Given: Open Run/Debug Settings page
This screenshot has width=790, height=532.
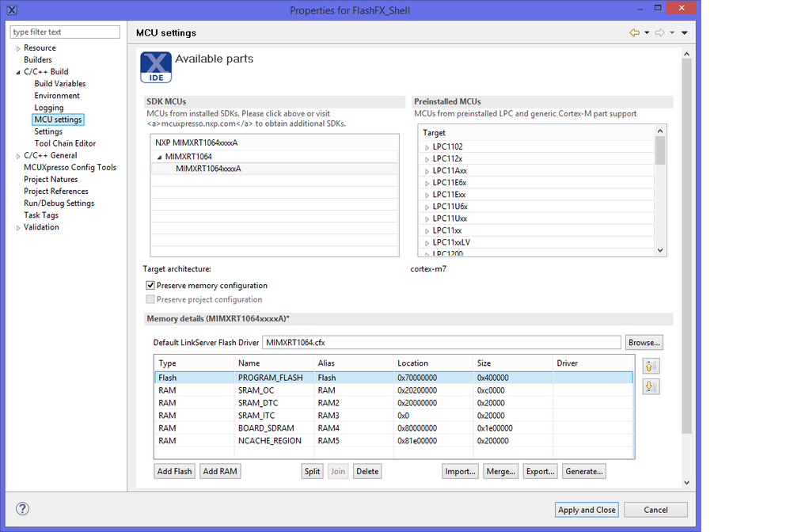Looking at the screenshot, I should click(59, 203).
